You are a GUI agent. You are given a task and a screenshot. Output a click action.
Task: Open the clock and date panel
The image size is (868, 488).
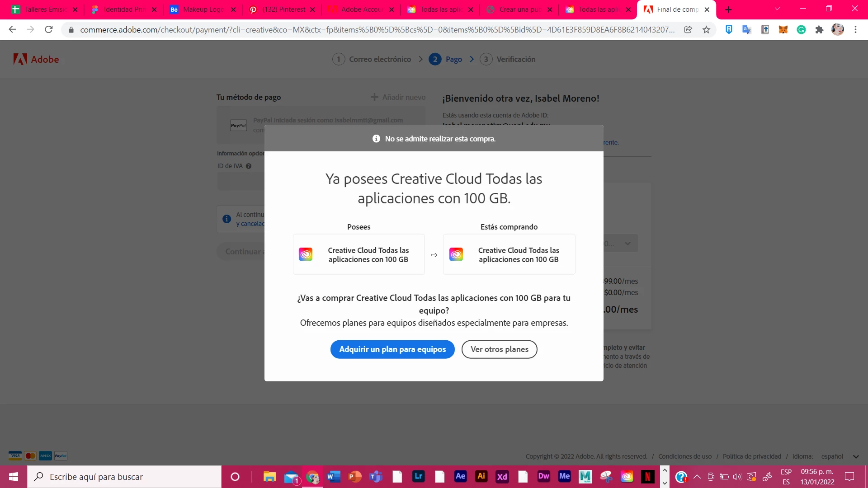pos(817,477)
